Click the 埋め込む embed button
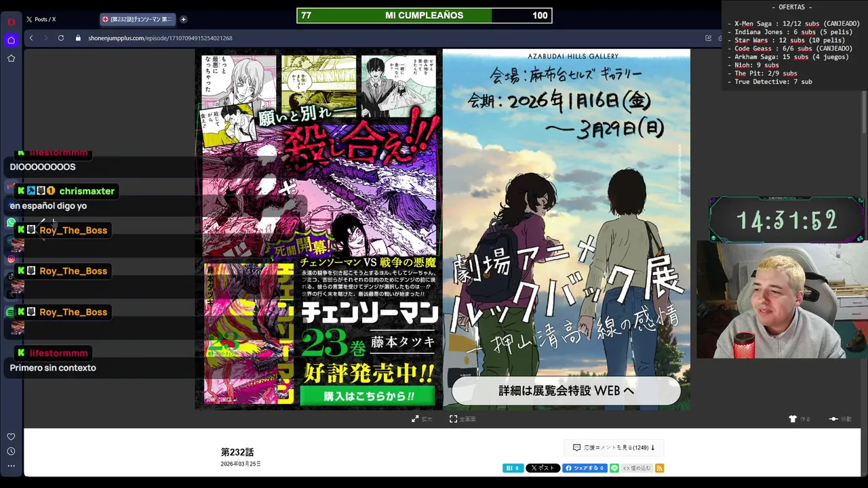The image size is (868, 488). pyautogui.click(x=637, y=468)
